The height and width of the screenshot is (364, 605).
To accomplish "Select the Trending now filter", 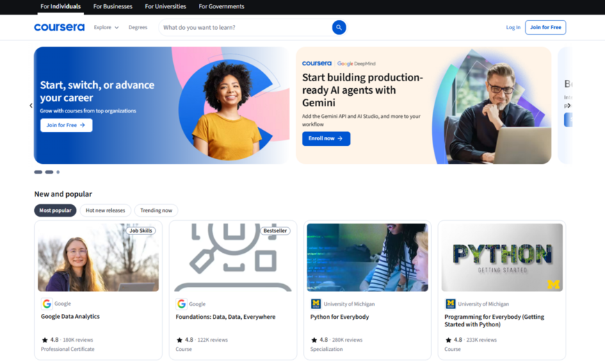I will coord(156,210).
